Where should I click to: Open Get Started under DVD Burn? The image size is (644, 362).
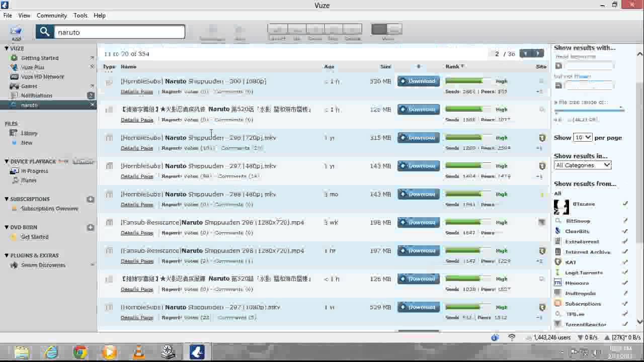coord(35,237)
